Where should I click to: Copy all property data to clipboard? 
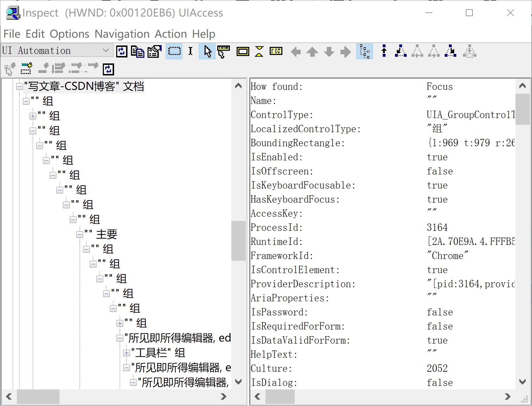[x=137, y=51]
